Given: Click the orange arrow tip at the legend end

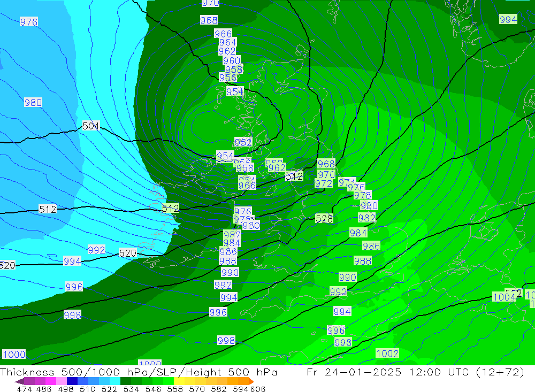Looking at the screenshot, I should [251, 381].
